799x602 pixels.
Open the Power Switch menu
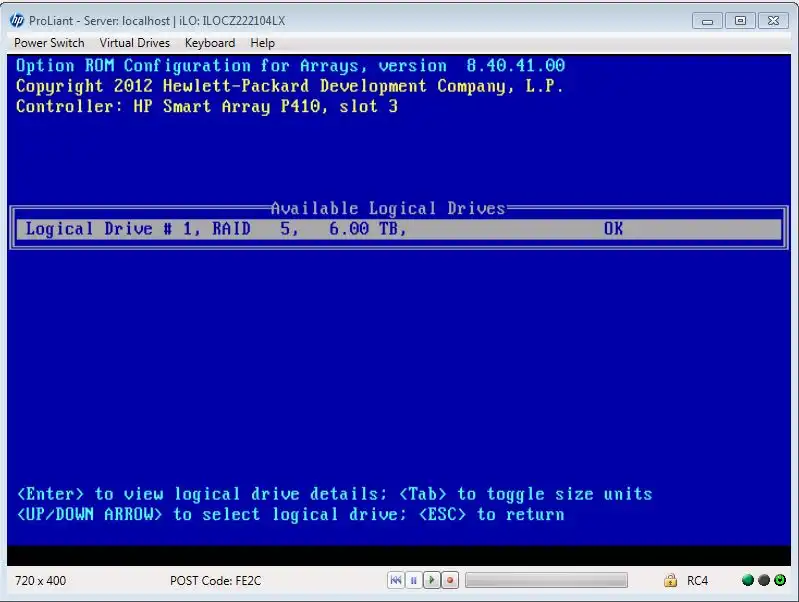(x=49, y=43)
